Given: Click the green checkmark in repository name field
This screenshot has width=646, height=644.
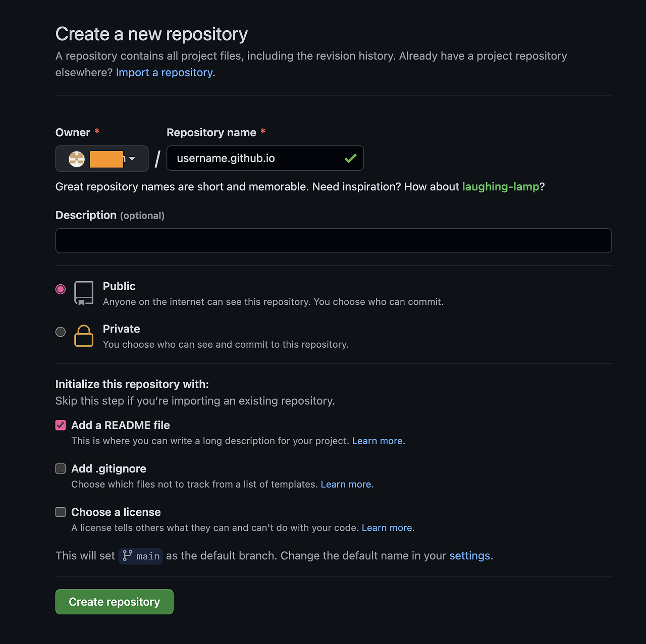Looking at the screenshot, I should click(x=351, y=158).
